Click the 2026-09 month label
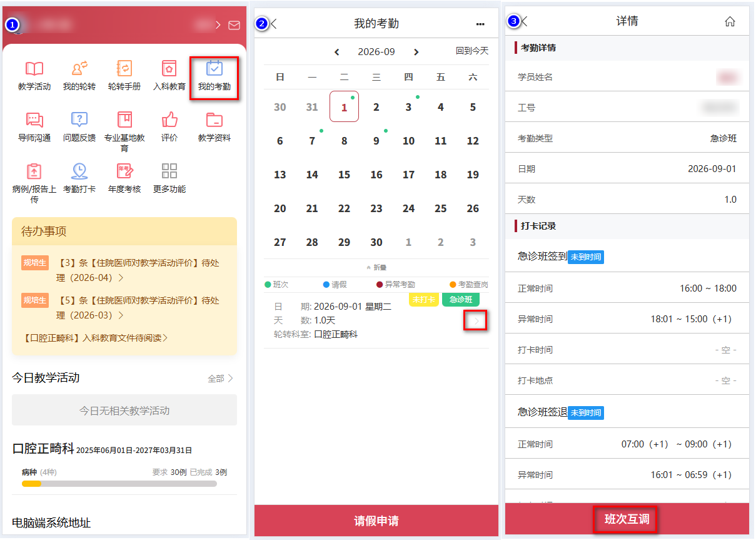 pyautogui.click(x=376, y=52)
